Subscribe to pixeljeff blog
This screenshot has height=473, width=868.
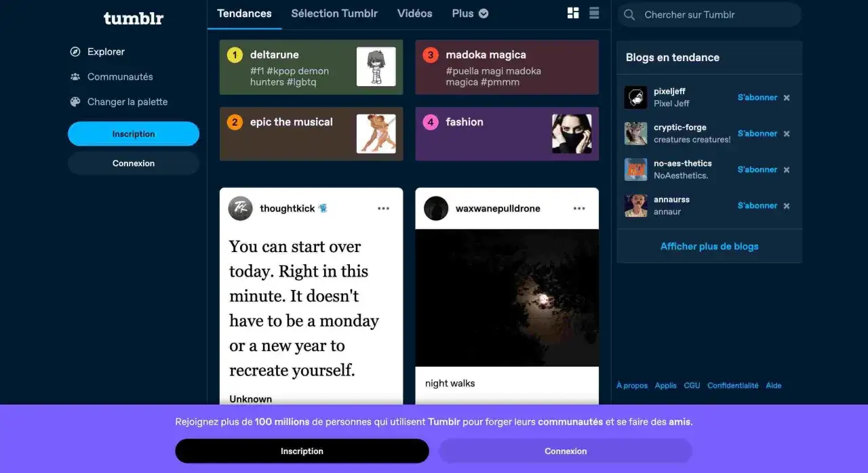point(757,98)
